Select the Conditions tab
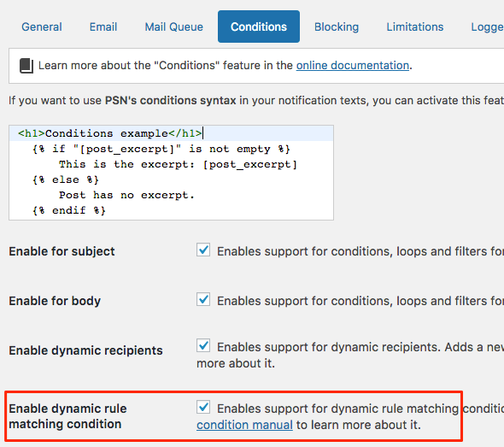This screenshot has height=447, width=504. pyautogui.click(x=259, y=26)
